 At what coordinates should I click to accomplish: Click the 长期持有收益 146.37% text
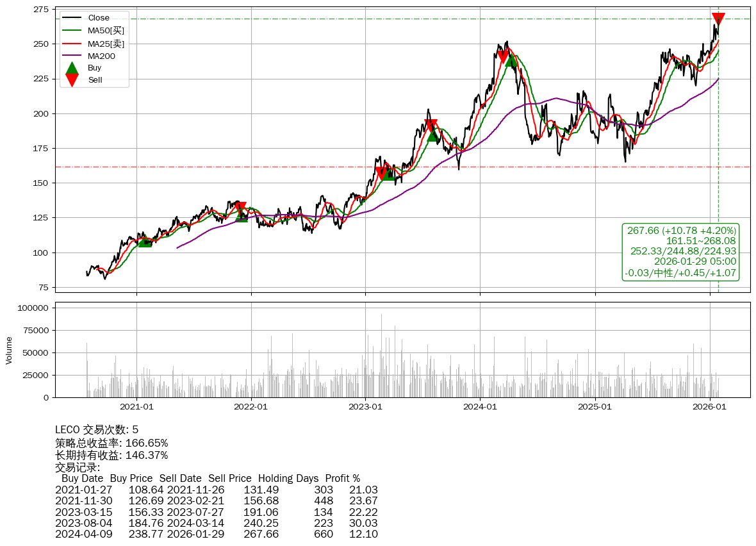[x=111, y=455]
